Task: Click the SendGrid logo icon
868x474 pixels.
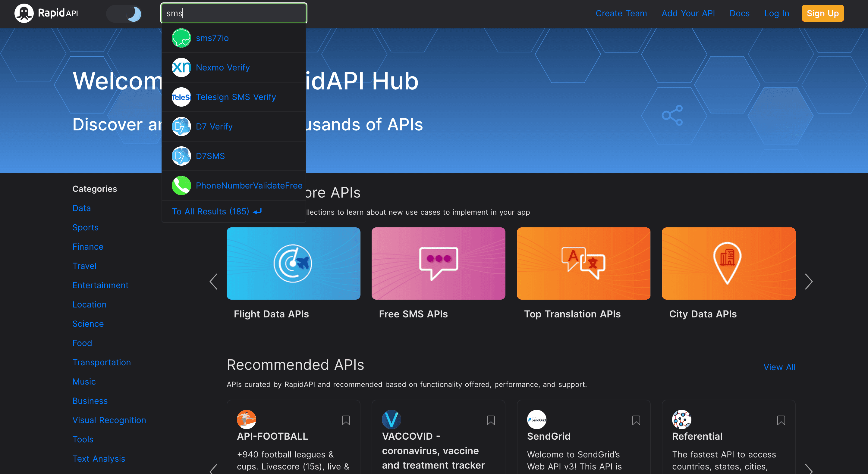Action: click(537, 419)
